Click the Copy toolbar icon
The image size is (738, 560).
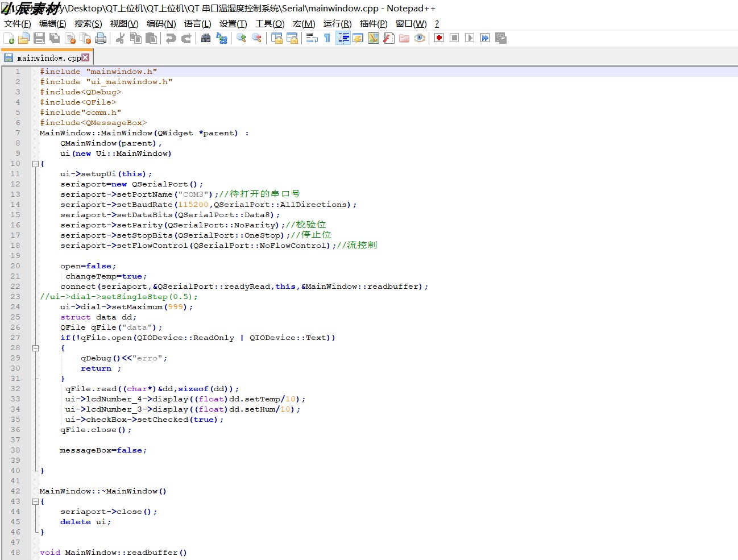tap(136, 38)
